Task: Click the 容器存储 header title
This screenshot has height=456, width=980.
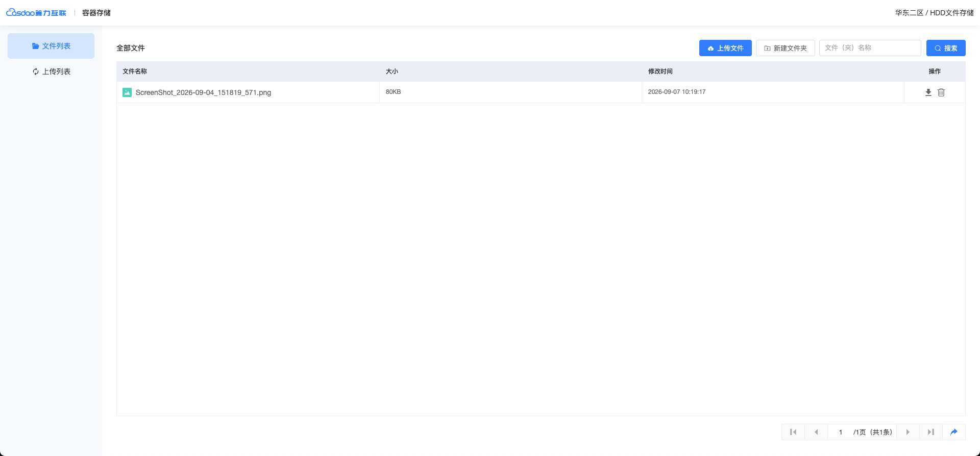Action: click(96, 13)
